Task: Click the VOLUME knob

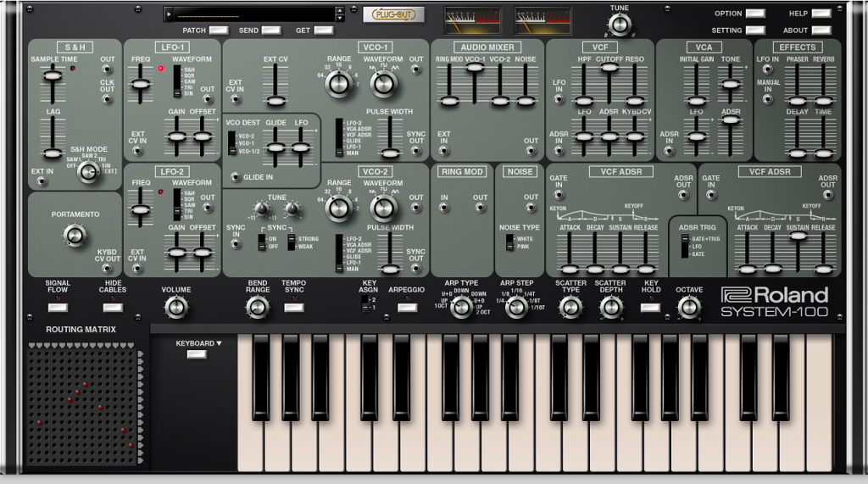Action: click(176, 308)
